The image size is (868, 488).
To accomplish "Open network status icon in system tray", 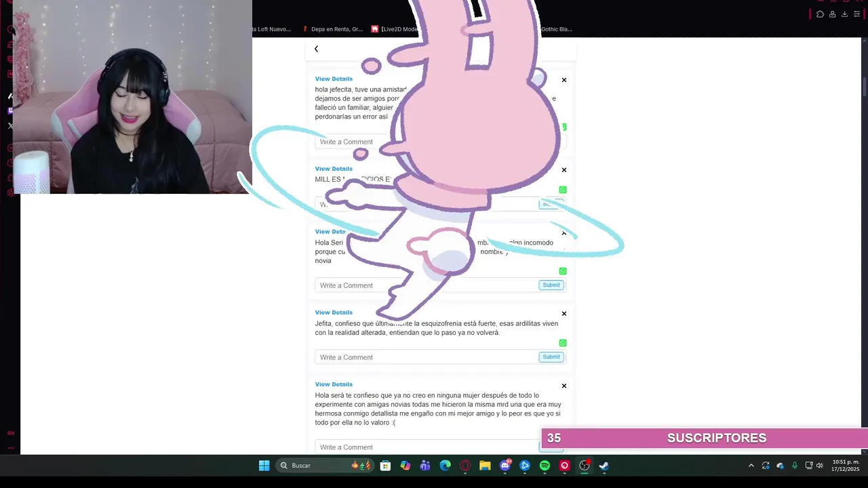I will (x=808, y=466).
